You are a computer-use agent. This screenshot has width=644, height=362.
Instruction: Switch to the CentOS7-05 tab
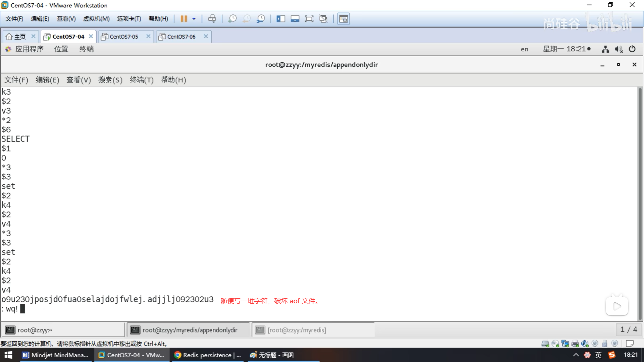point(123,37)
